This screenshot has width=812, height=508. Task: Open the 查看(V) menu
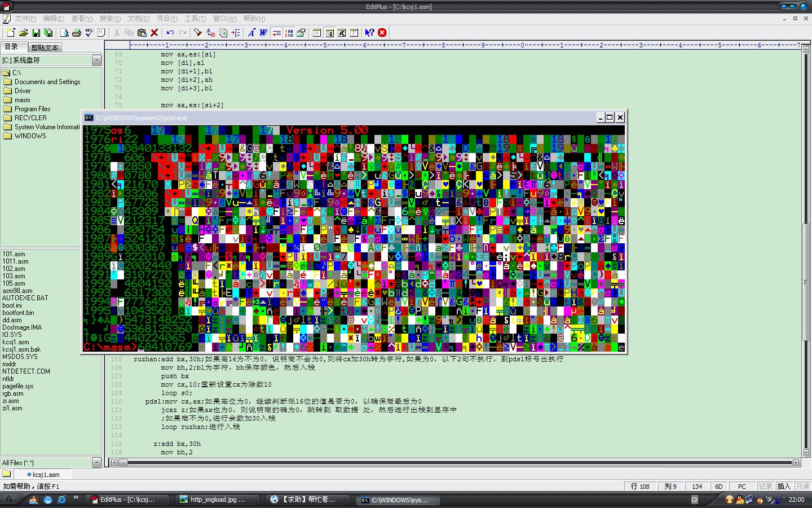pos(82,19)
